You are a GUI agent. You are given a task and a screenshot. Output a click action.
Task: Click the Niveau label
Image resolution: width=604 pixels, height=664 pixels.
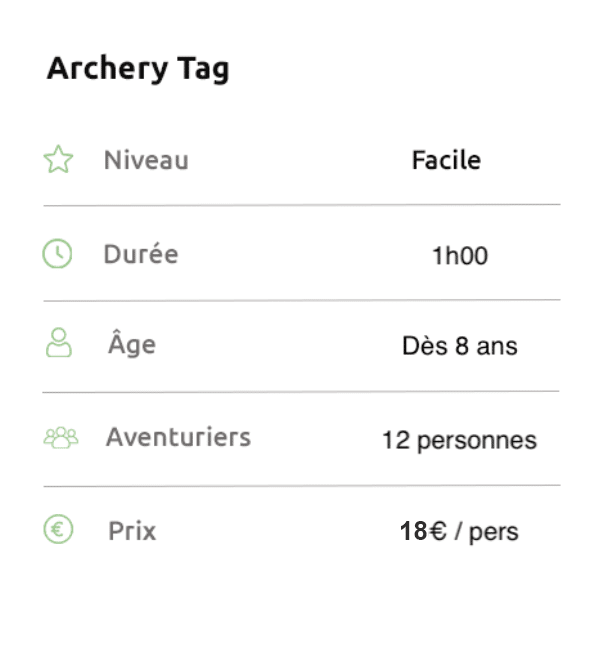[x=146, y=160]
